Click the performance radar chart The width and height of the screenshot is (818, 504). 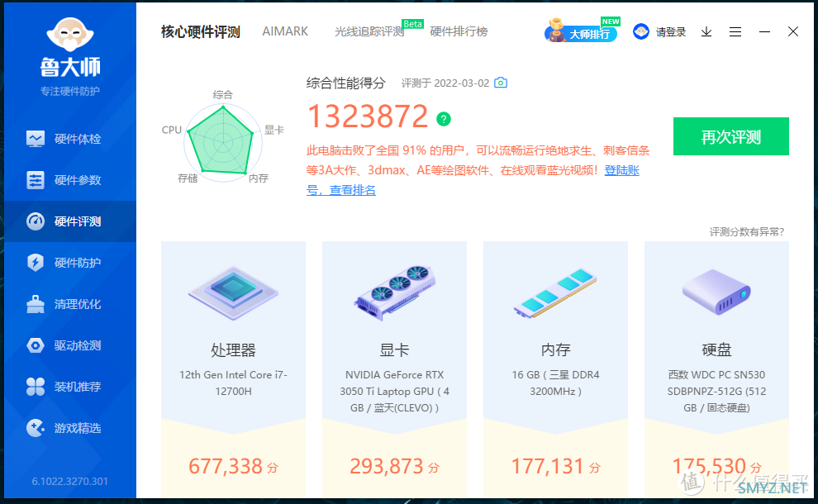tap(223, 142)
